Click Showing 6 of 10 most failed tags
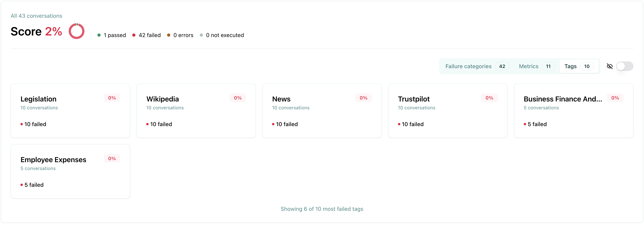This screenshot has width=644, height=225. tap(322, 209)
